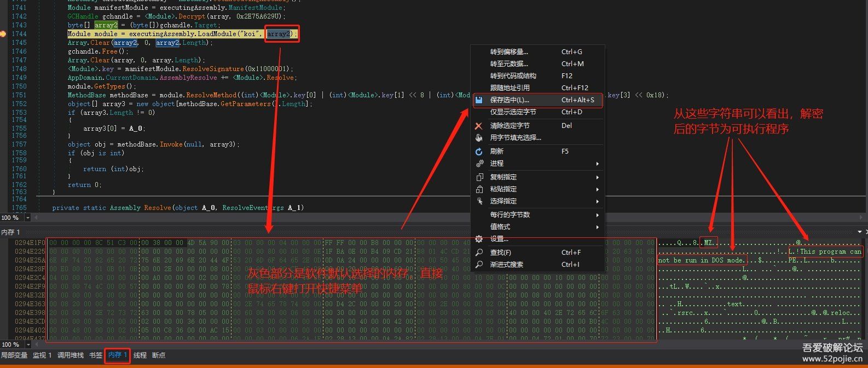Click the copy icon beside 复制指定

[479, 177]
